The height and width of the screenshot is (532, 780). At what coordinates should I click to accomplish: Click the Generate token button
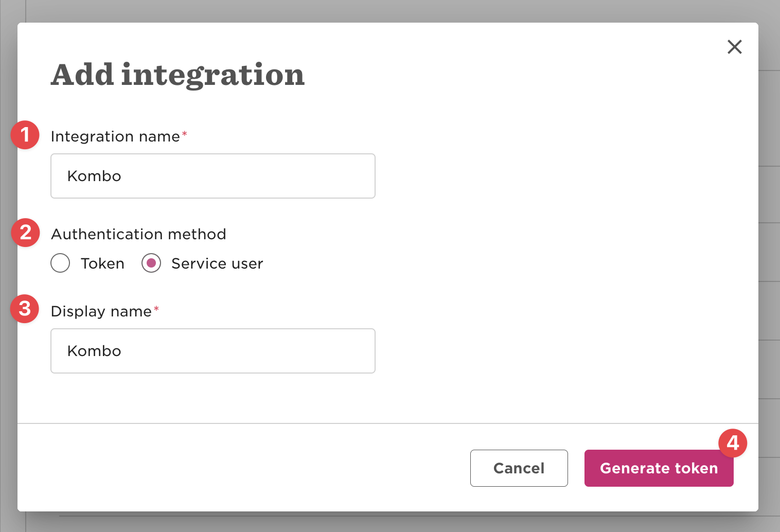658,468
